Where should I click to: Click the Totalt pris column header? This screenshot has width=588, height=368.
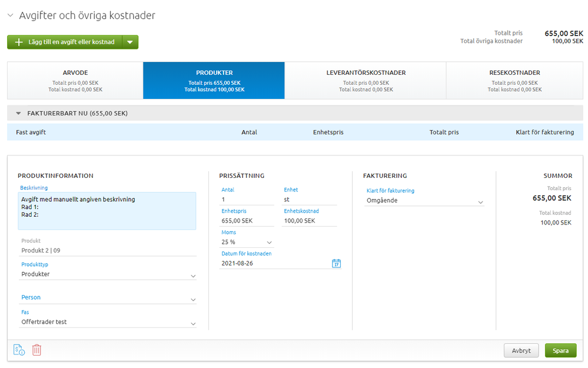tap(444, 132)
